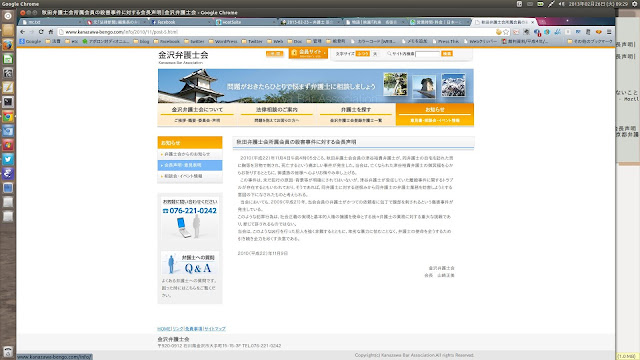Image resolution: width=640 pixels, height=360 pixels.
Task: Click the URL address bar
Action: [278, 32]
